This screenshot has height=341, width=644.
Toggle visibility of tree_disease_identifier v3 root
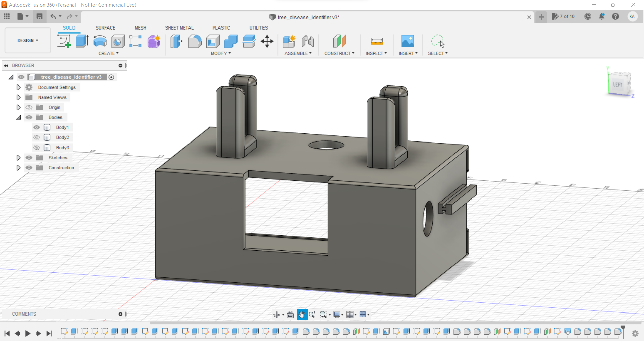[x=21, y=77]
